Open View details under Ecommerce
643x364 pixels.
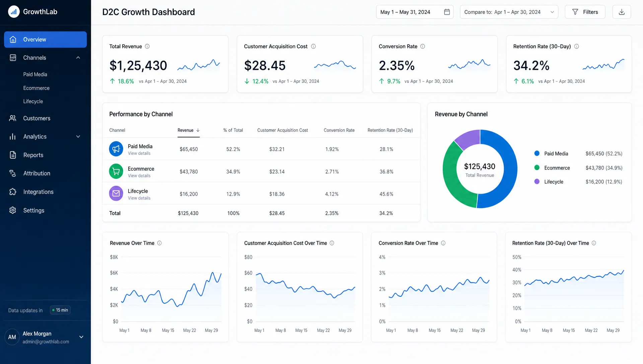pos(139,176)
